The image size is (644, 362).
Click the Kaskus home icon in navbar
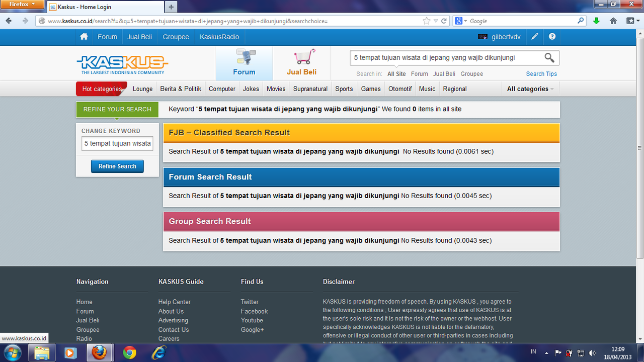[x=84, y=37]
